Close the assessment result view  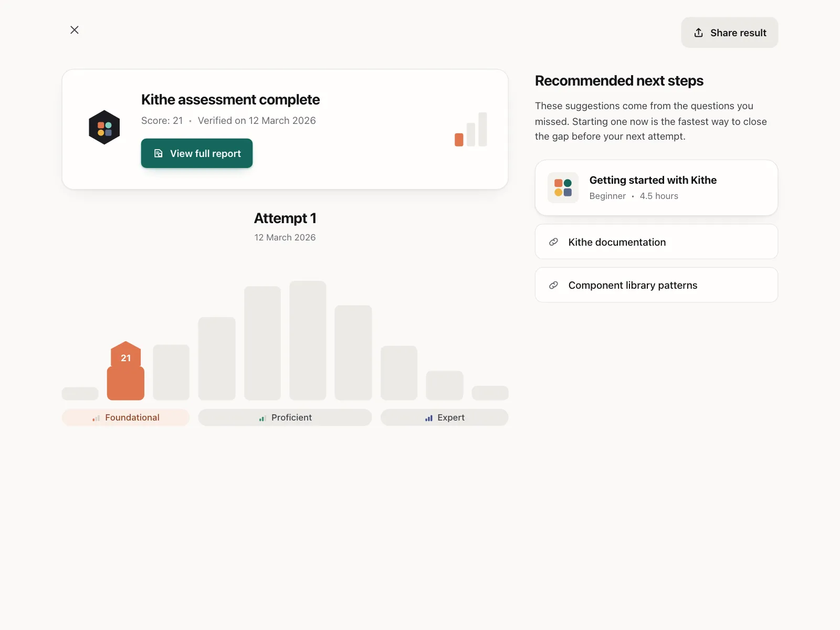75,30
